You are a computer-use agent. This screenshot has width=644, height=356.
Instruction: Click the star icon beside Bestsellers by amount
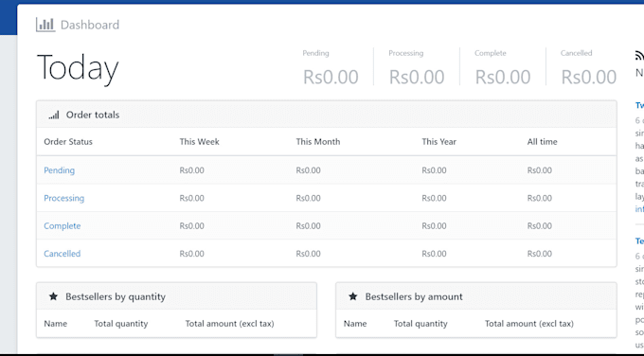pos(353,296)
